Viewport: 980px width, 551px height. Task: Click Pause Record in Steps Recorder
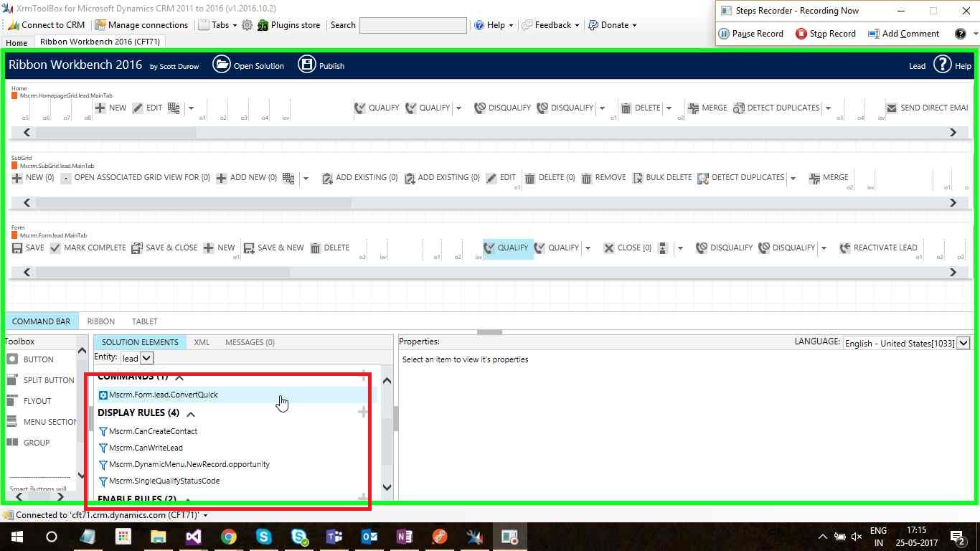[751, 34]
